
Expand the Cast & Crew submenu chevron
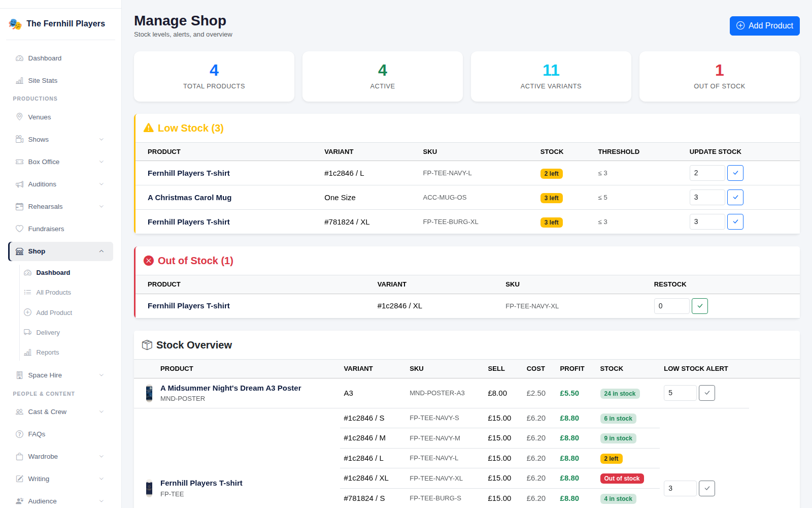point(101,412)
